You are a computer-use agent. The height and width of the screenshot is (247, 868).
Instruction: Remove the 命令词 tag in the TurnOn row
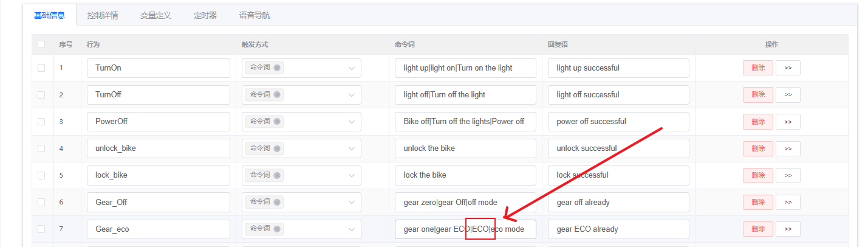(x=277, y=68)
